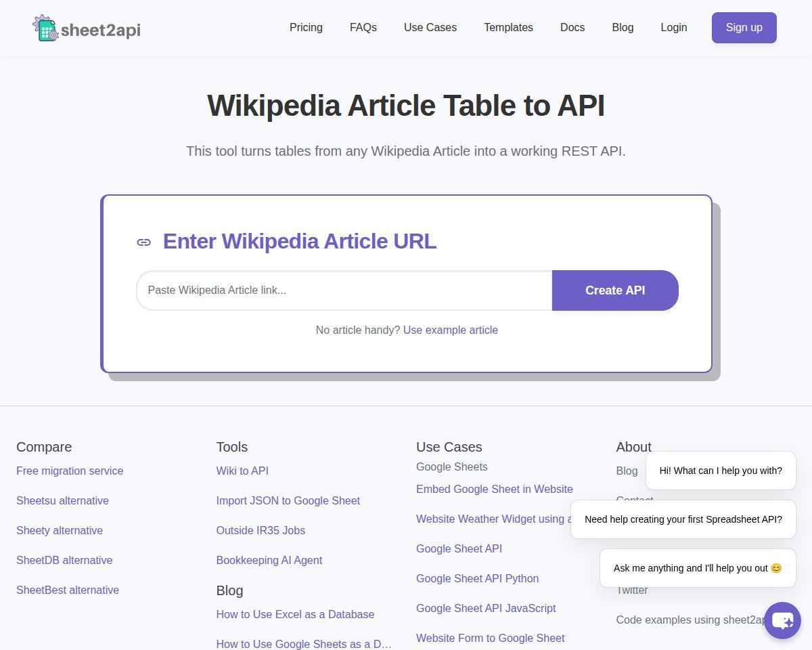Screen dimensions: 812x650
Task: Click the Google Sheets subheading under Use Cases
Action: pyautogui.click(x=452, y=467)
